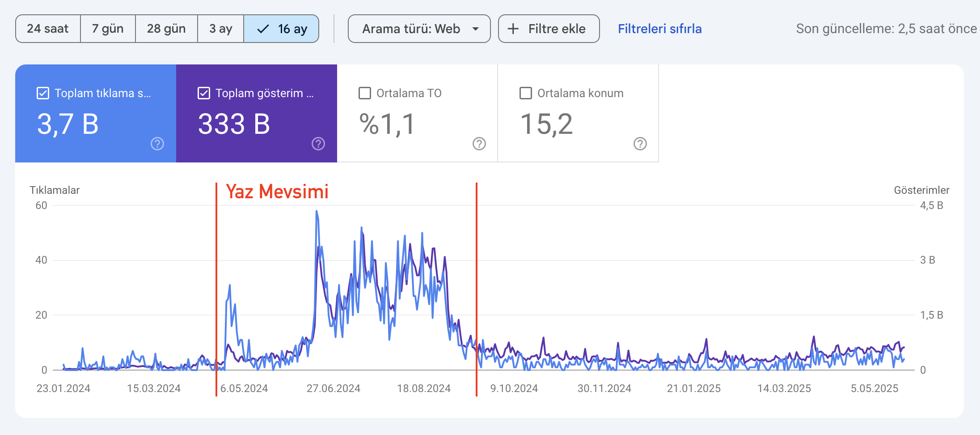Switch to the 28 gün range
This screenshot has width=980, height=435.
[x=166, y=29]
